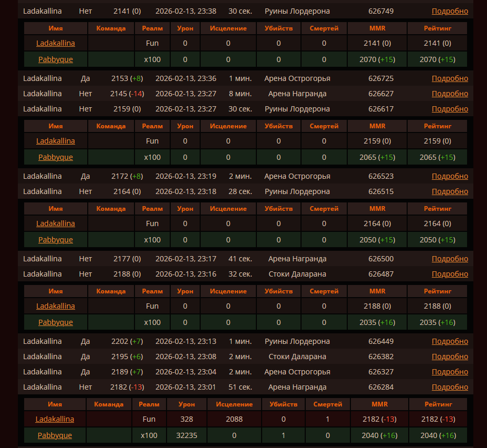Click rating value 2145 (-14)
The height and width of the screenshot is (448, 487).
127,94
